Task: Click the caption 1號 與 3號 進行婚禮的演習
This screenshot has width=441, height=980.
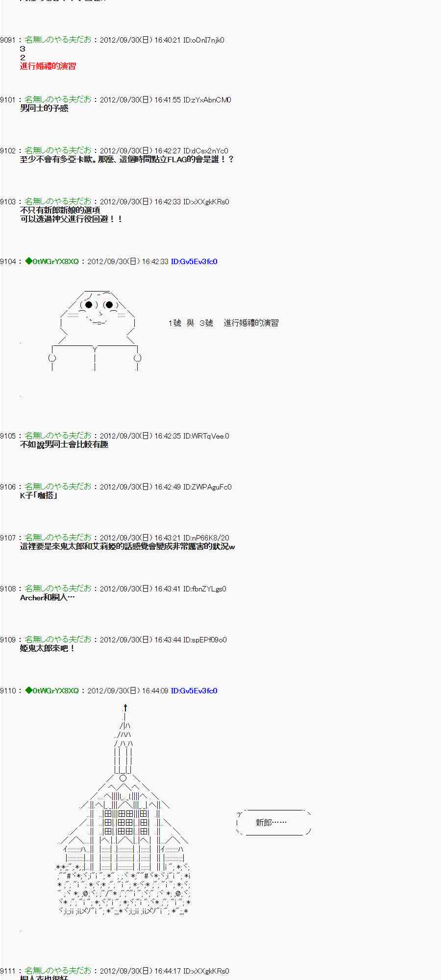Action: point(223,323)
